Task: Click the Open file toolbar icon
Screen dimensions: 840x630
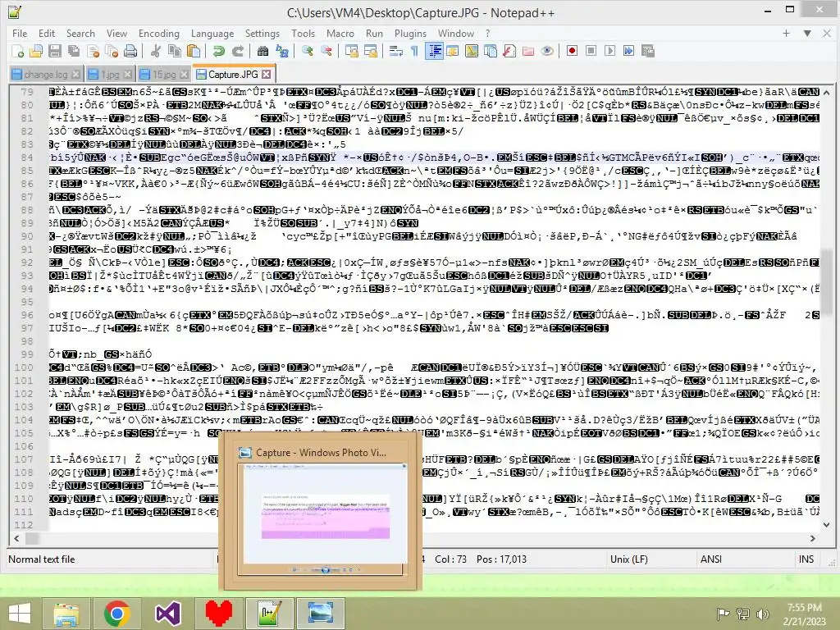Action: [36, 52]
